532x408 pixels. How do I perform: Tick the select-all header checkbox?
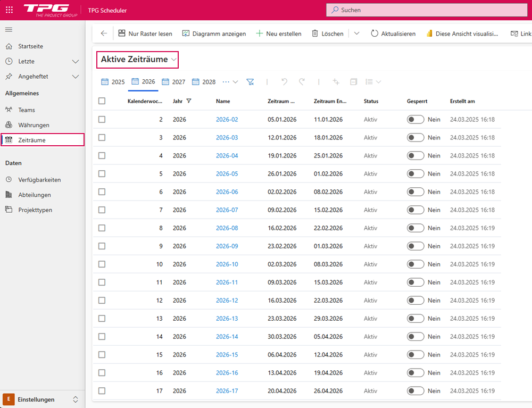[102, 101]
